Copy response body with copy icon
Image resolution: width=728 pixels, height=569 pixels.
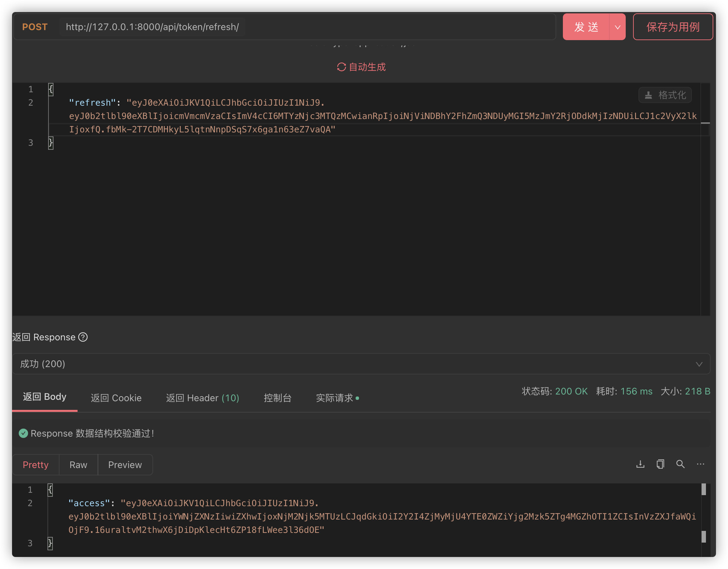[x=660, y=464]
